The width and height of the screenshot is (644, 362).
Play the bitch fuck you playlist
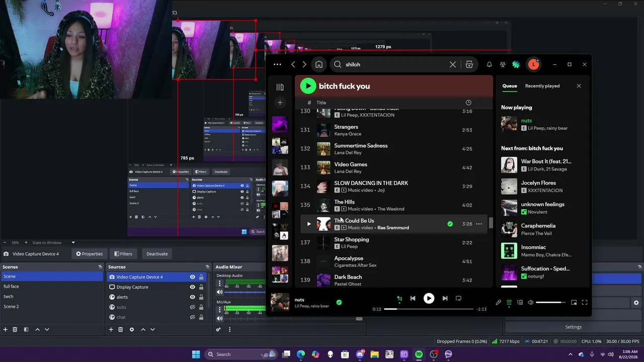point(308,86)
